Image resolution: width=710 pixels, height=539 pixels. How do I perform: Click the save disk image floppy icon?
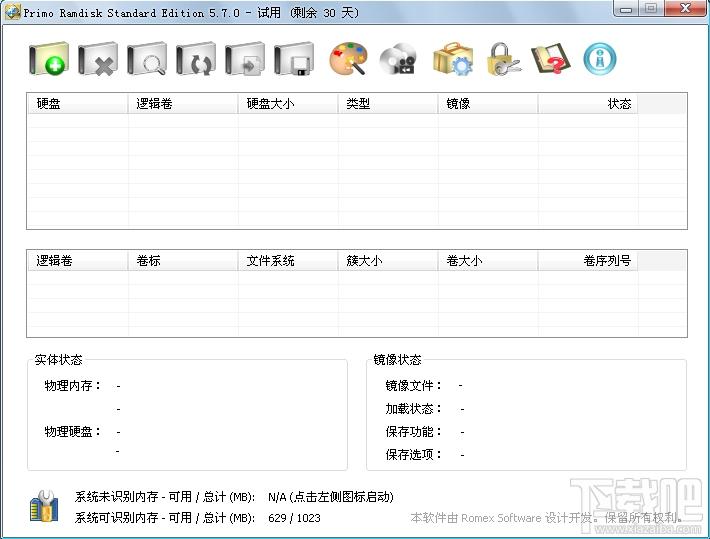294,59
